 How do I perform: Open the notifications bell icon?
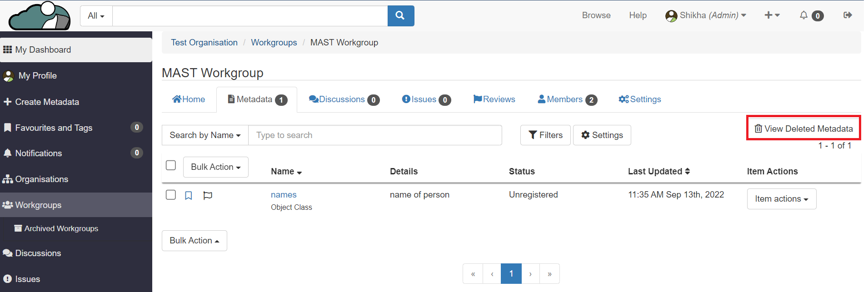pyautogui.click(x=804, y=15)
